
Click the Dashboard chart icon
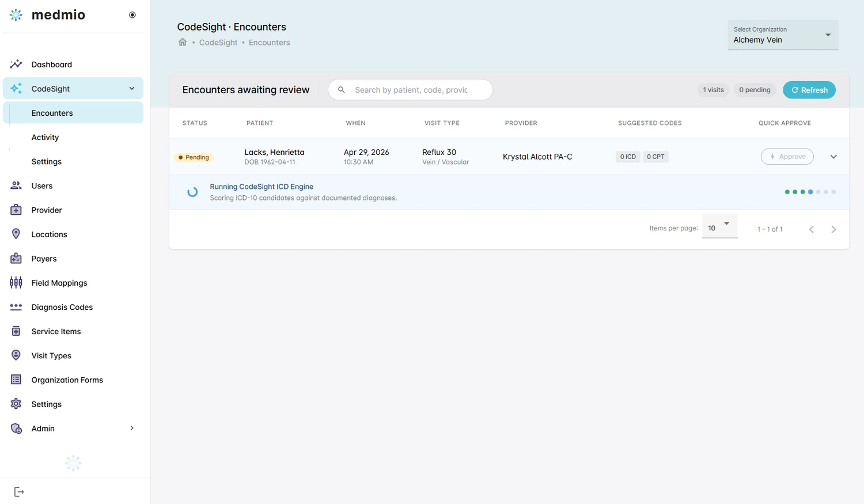(16, 64)
